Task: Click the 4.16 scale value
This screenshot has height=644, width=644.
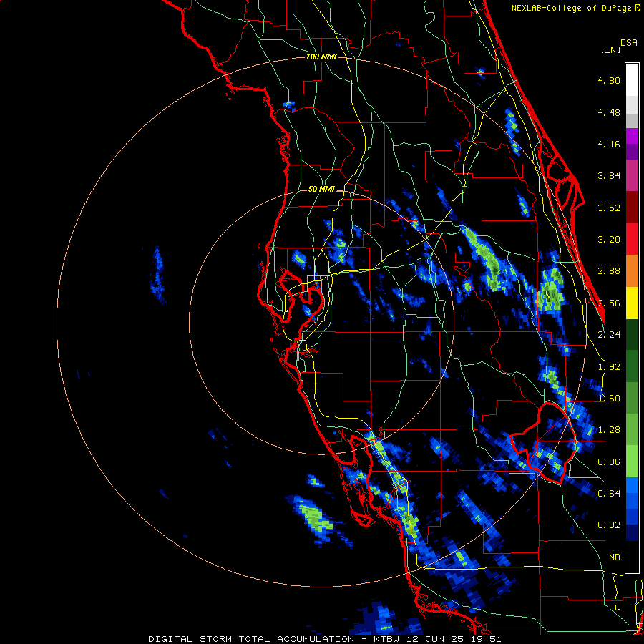Action: coord(609,144)
